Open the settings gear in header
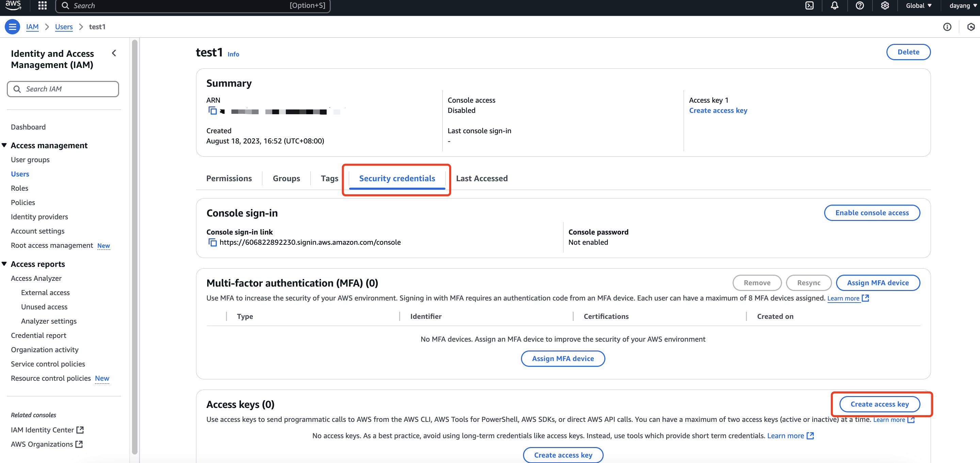 (884, 5)
